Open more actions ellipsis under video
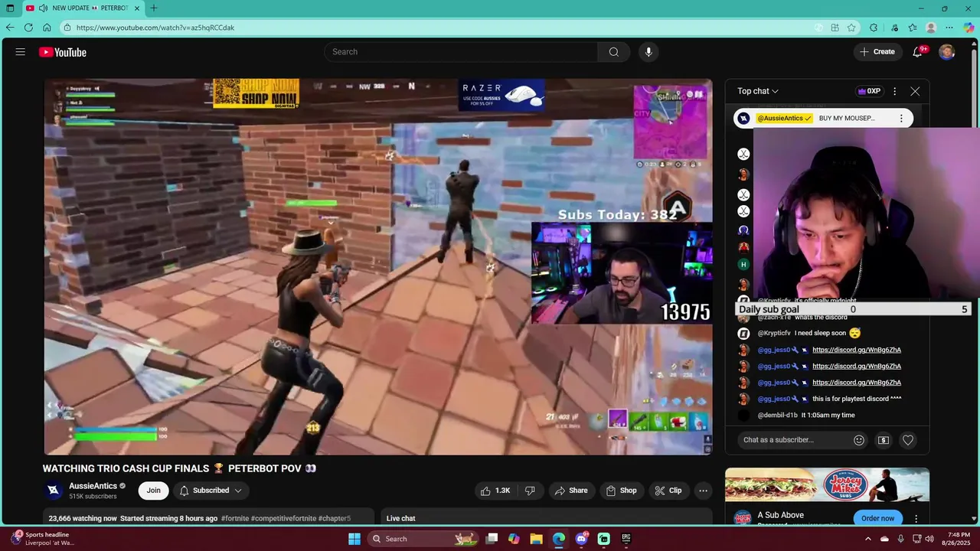 (x=703, y=491)
